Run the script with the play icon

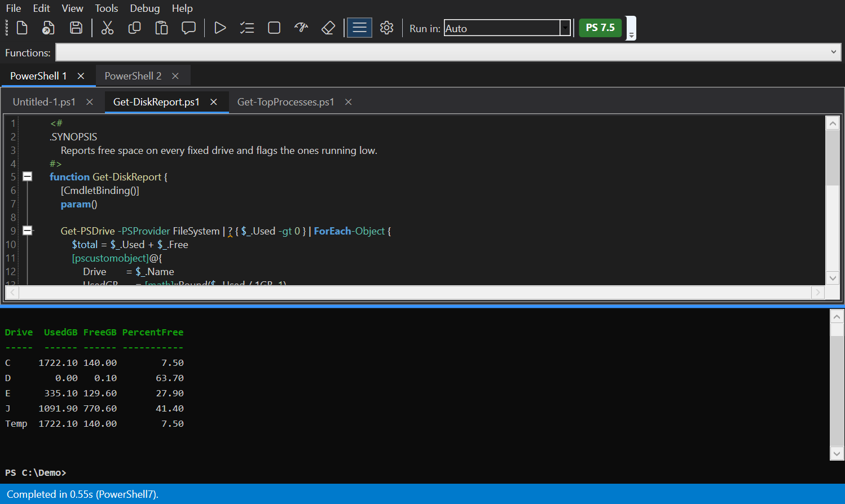220,28
